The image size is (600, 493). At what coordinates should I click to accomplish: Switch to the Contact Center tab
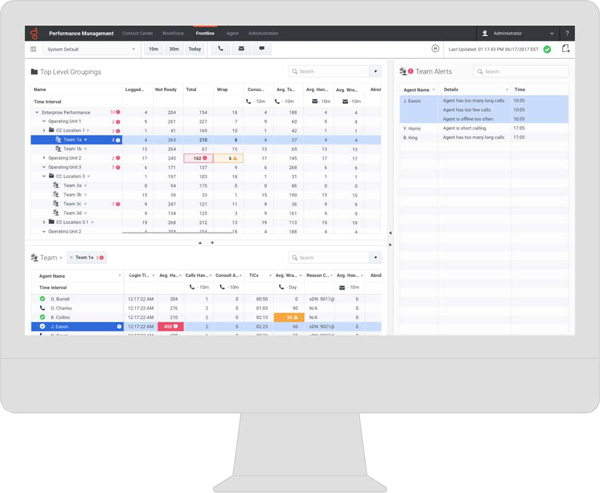[x=137, y=33]
